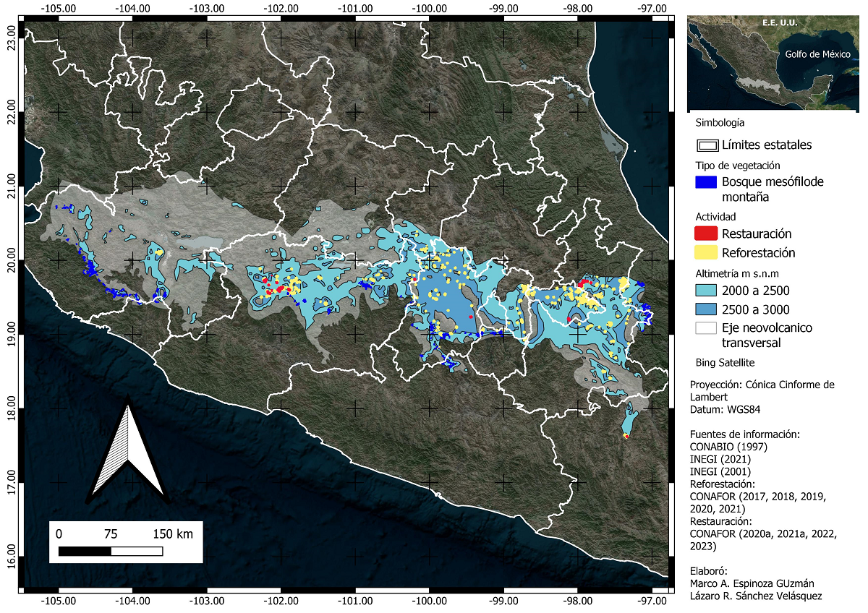Choose the 2000 a 2500 altimetry swatch
This screenshot has height=613, width=868.
pyautogui.click(x=707, y=291)
